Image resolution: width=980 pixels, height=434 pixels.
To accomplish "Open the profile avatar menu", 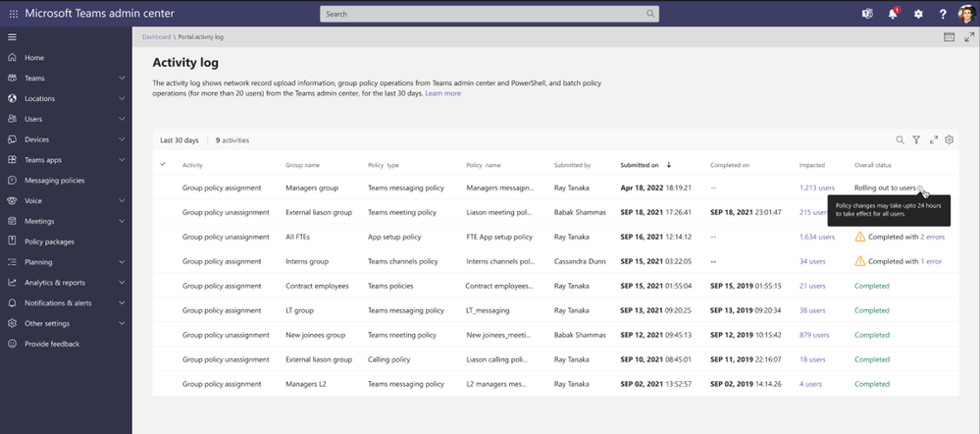I will [967, 14].
